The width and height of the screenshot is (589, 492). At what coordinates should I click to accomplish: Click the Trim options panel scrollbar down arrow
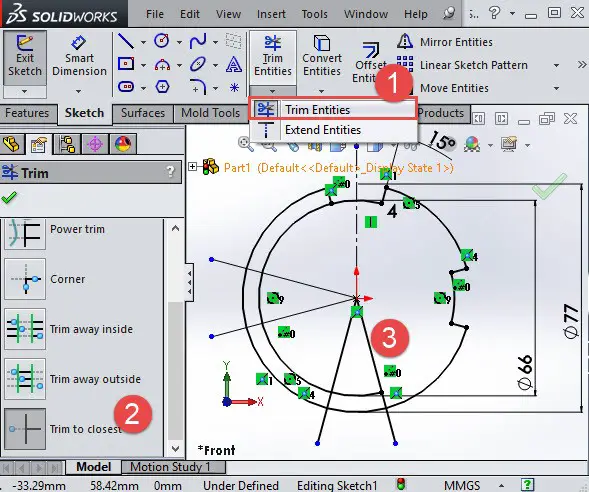pyautogui.click(x=175, y=448)
